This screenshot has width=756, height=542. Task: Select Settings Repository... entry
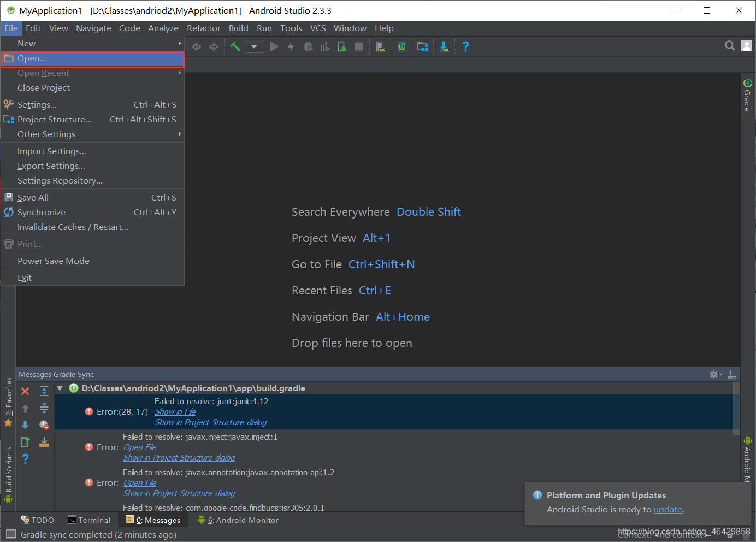point(93,181)
